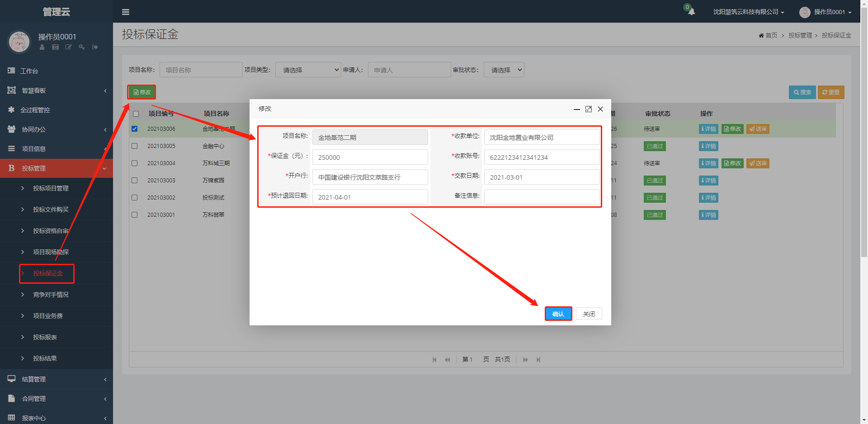Viewport: 868px width, 424px height.
Task: Check the row 202103003 checkbox
Action: click(x=134, y=180)
